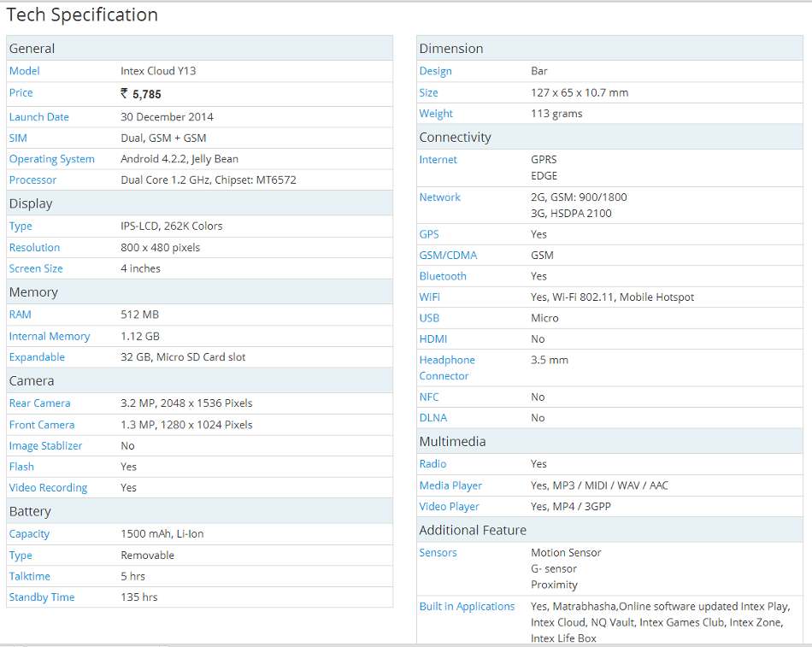The height and width of the screenshot is (647, 812).
Task: Select the '1.12 GB' internal memory value
Action: [x=140, y=337]
